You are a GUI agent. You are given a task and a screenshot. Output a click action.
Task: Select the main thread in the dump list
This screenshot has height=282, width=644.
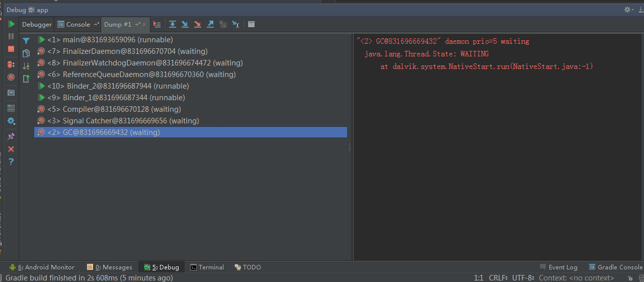pos(110,40)
